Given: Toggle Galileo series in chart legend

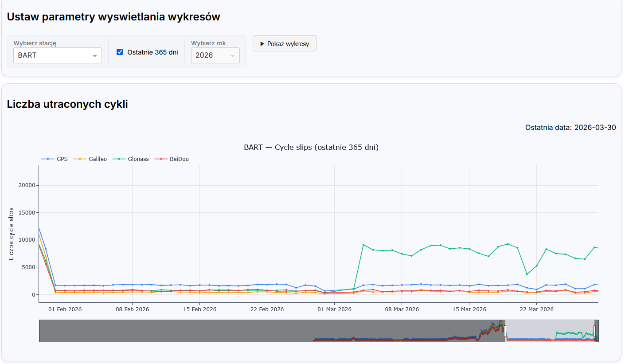Looking at the screenshot, I should pos(90,159).
